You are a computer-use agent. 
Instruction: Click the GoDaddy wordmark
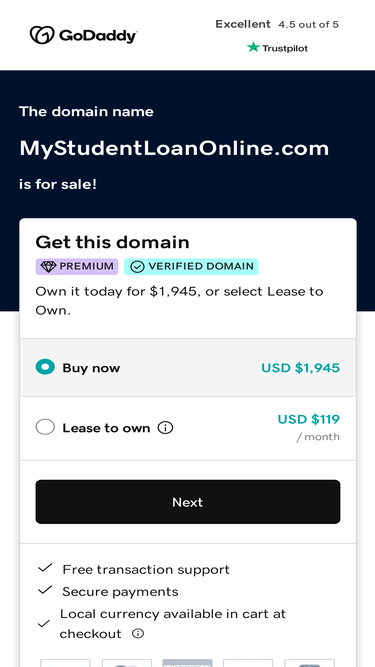click(x=98, y=37)
